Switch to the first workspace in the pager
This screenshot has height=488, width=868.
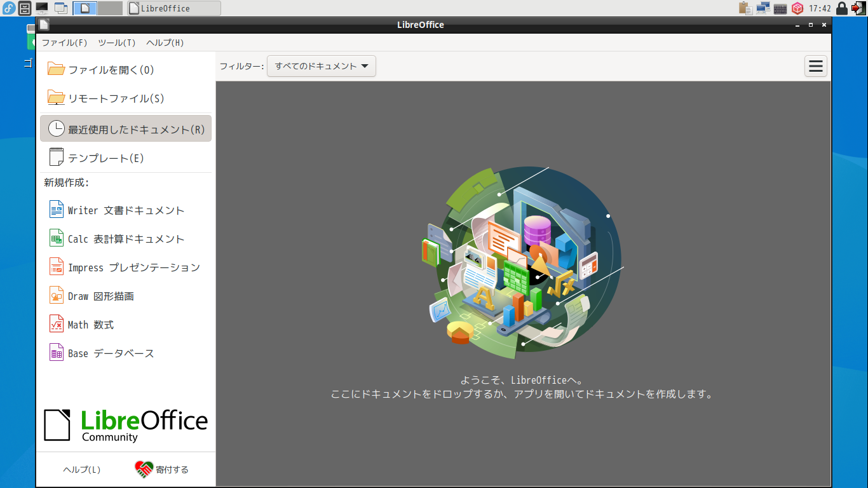[85, 8]
